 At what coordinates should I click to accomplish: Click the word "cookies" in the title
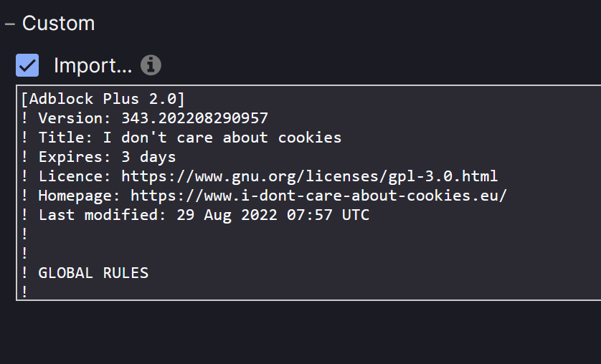310,138
